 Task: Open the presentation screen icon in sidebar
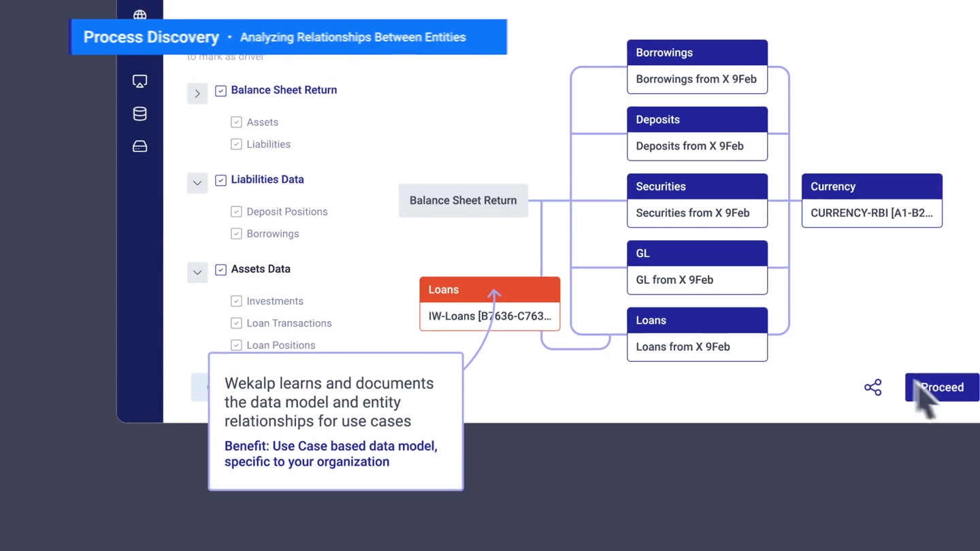pyautogui.click(x=140, y=82)
